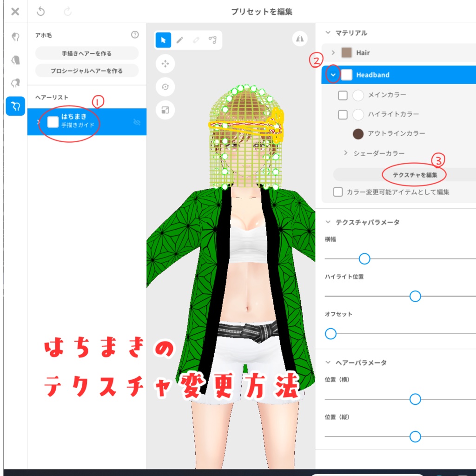Check カラー変更可能アイテムとして編集
Image resolution: width=476 pixels, height=476 pixels.
point(338,192)
